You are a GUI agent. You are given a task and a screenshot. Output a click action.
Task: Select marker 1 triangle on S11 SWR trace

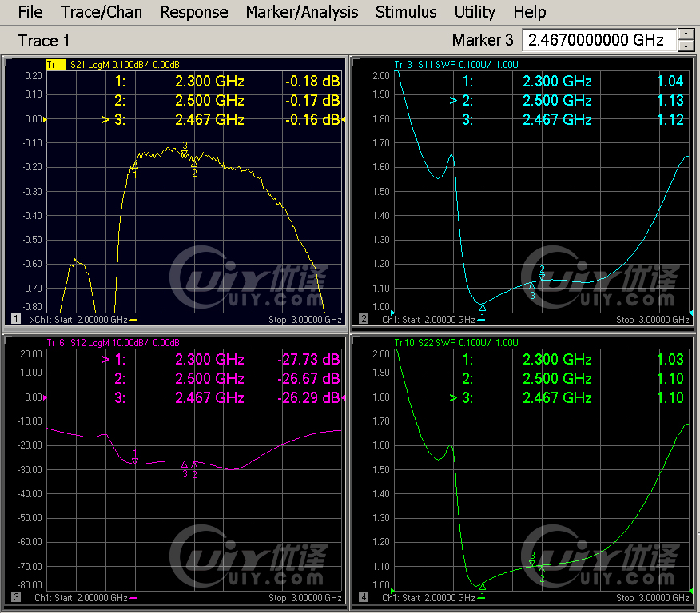tap(483, 307)
